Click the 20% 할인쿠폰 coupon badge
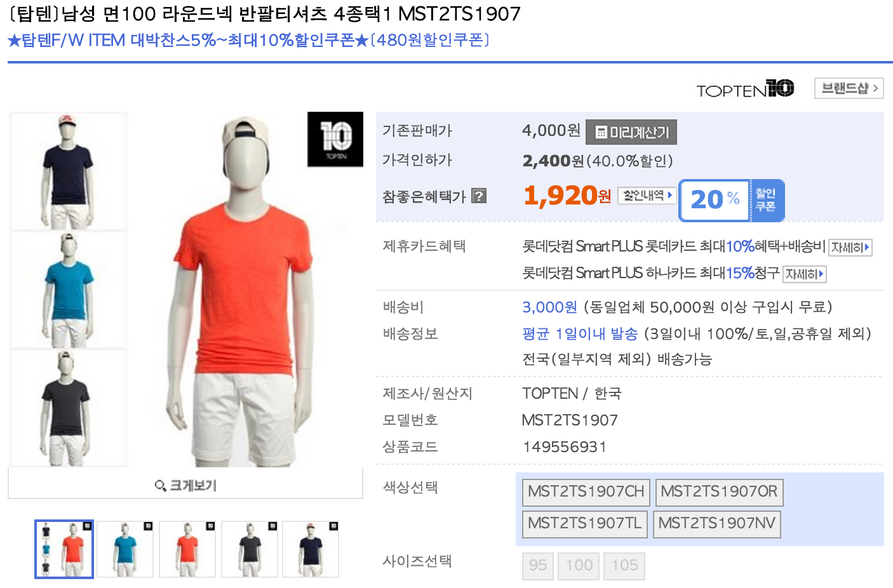 (x=732, y=200)
